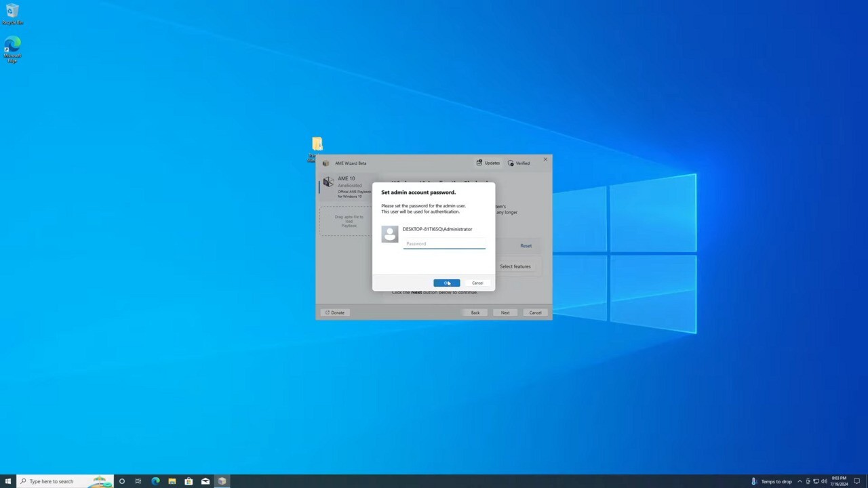Click the Reset link in AME Wizard
This screenshot has height=488, width=868.
tap(526, 245)
